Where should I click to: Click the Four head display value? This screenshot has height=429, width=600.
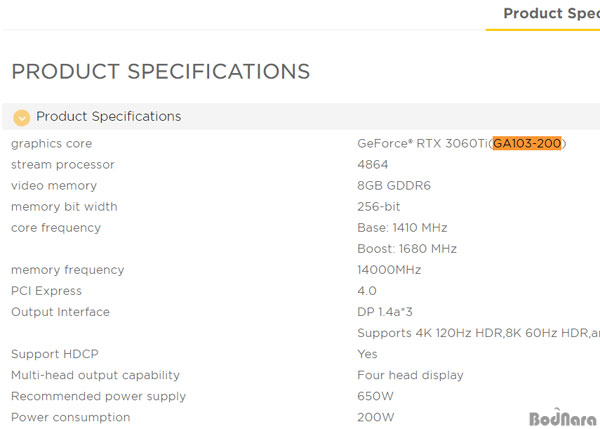[x=411, y=375]
